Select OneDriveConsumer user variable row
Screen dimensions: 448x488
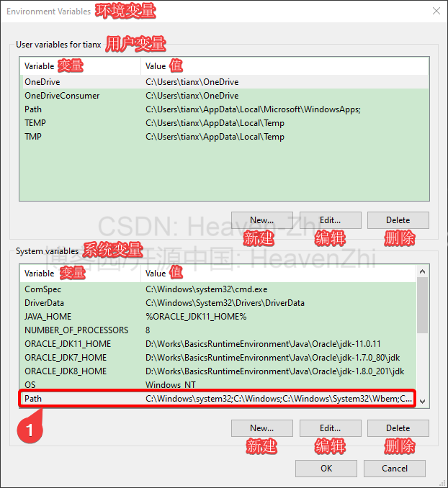(x=224, y=96)
